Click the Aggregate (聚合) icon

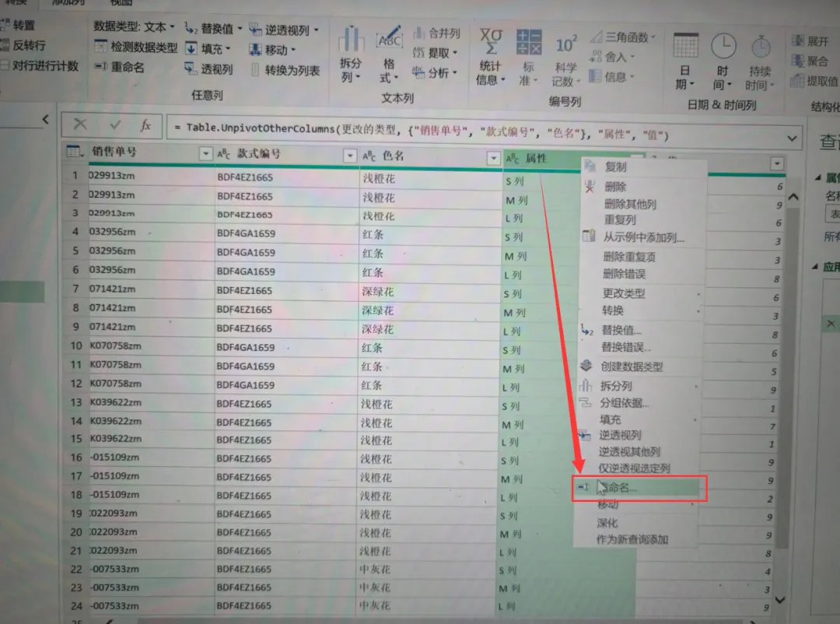tap(798, 60)
